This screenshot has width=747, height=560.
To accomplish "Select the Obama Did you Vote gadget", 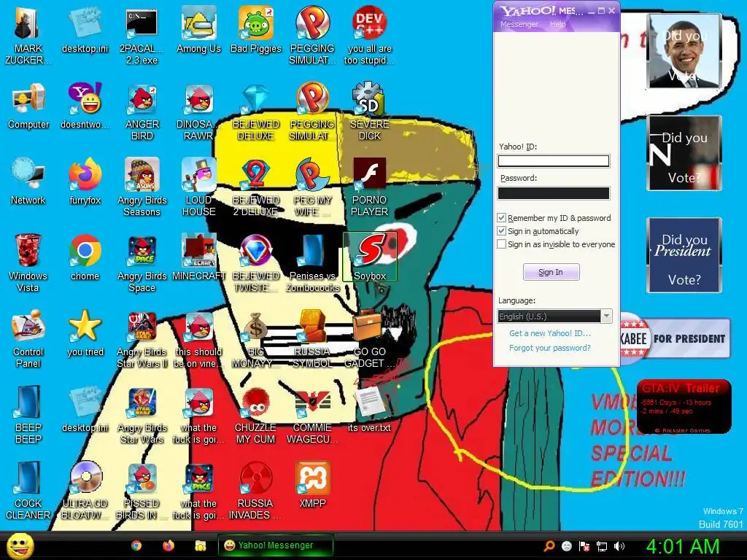I will (684, 51).
